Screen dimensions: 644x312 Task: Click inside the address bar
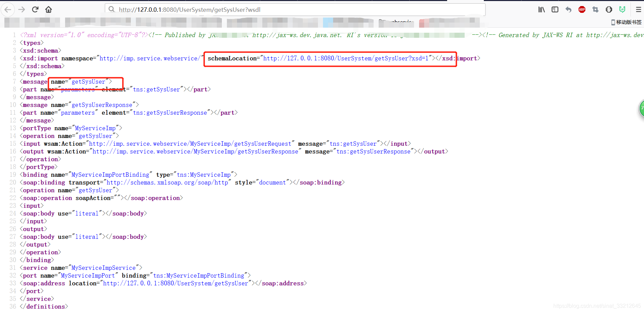236,9
